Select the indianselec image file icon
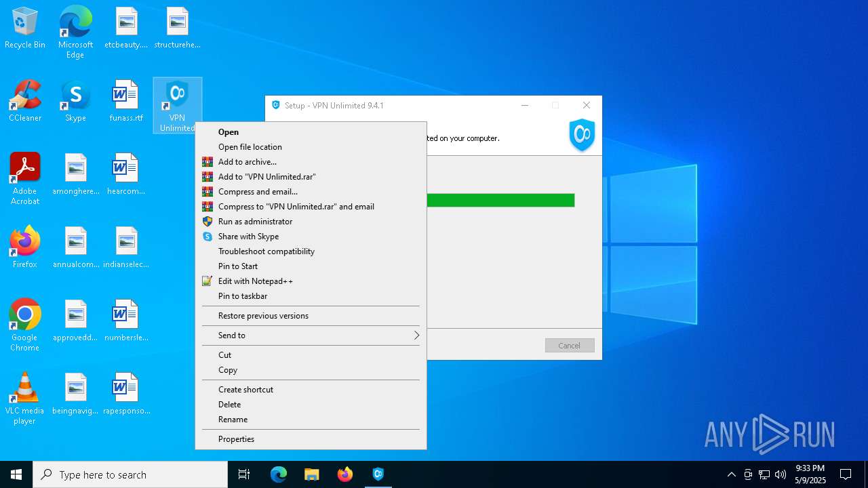The height and width of the screenshot is (488, 868). [x=126, y=248]
